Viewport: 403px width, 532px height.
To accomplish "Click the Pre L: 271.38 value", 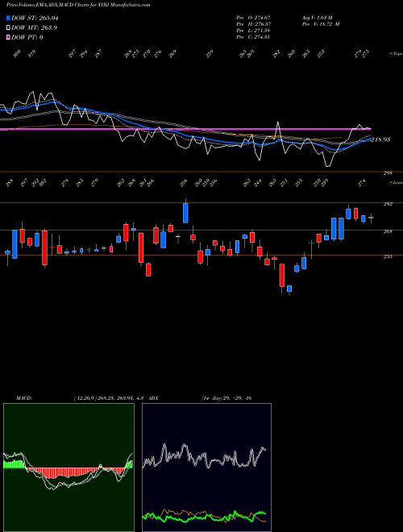I will 253,31.
